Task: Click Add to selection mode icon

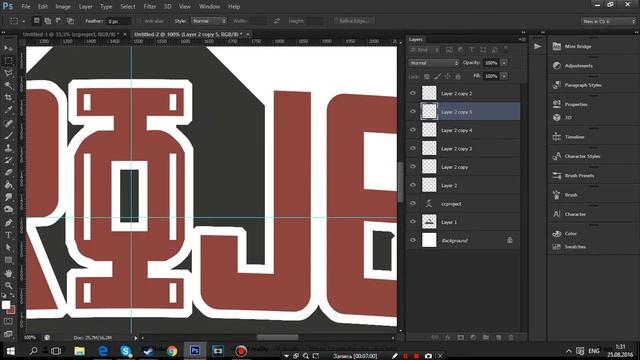Action: click(48, 20)
